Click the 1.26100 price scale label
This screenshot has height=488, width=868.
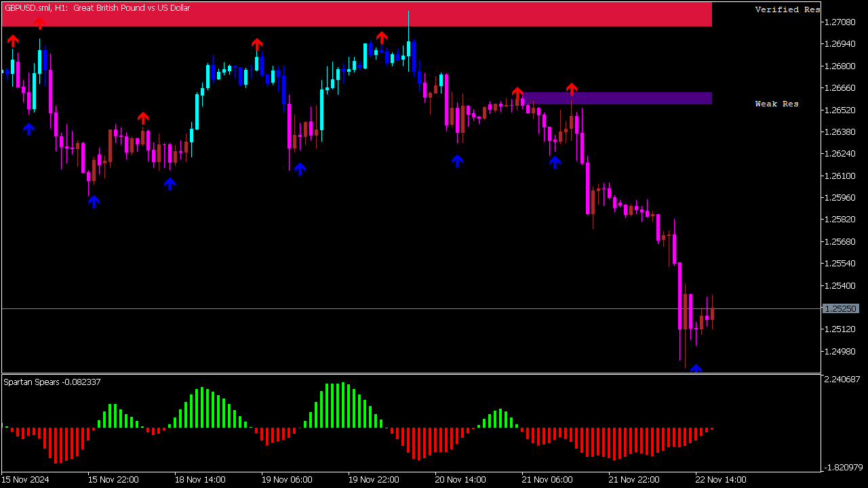tap(840, 176)
